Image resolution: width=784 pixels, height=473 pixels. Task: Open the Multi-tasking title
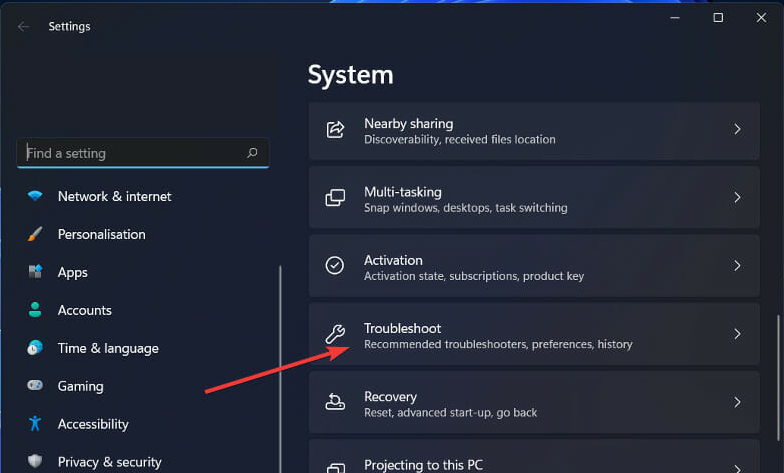pyautogui.click(x=402, y=192)
